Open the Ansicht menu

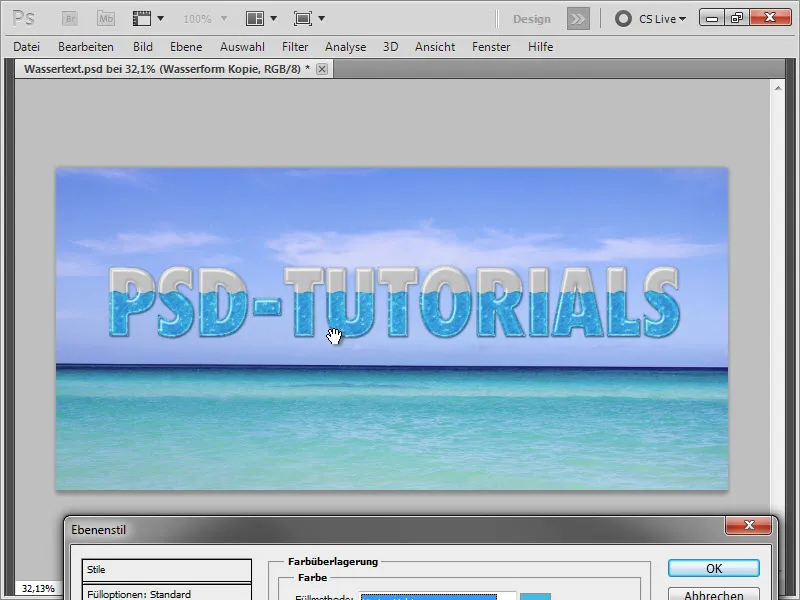pos(435,47)
